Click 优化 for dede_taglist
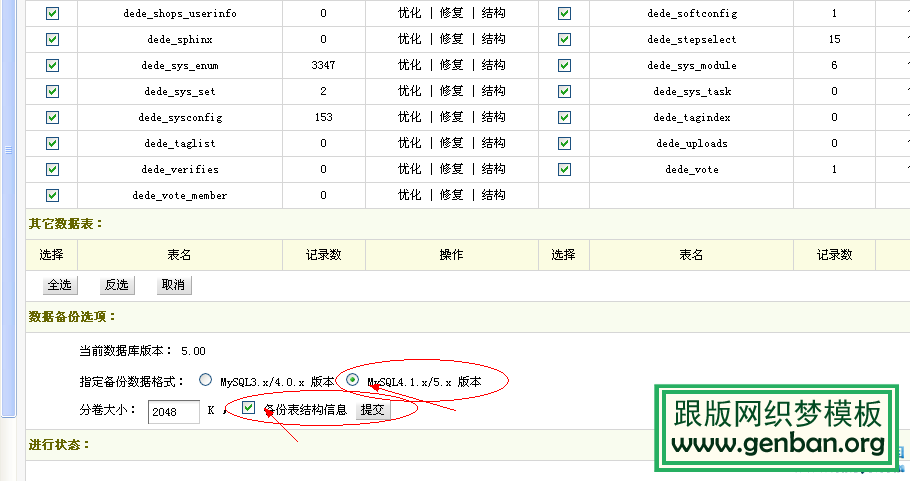Screen dimensions: 910x481 [x=410, y=143]
